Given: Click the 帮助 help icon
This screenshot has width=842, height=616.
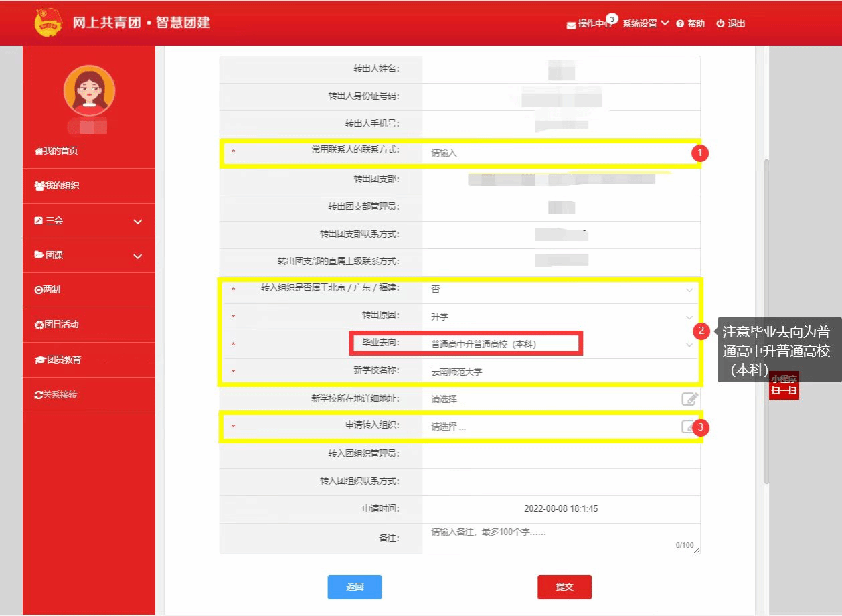Looking at the screenshot, I should click(680, 24).
